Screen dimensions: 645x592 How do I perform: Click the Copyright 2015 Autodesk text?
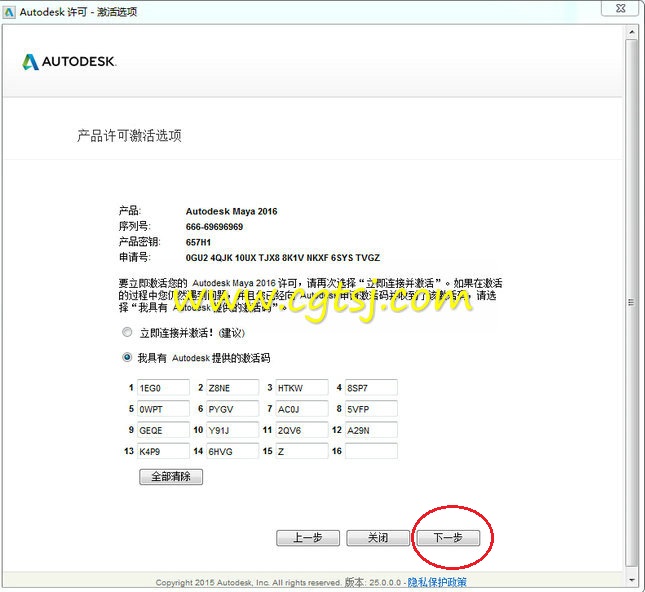point(248,583)
